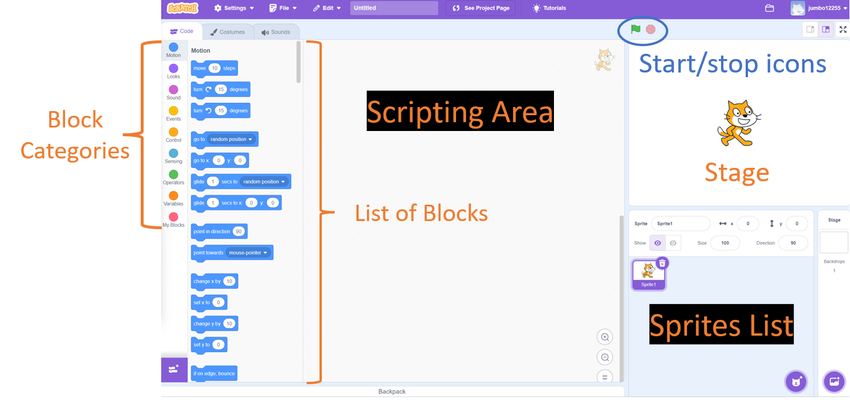Click the project title Untitled field

(x=394, y=8)
